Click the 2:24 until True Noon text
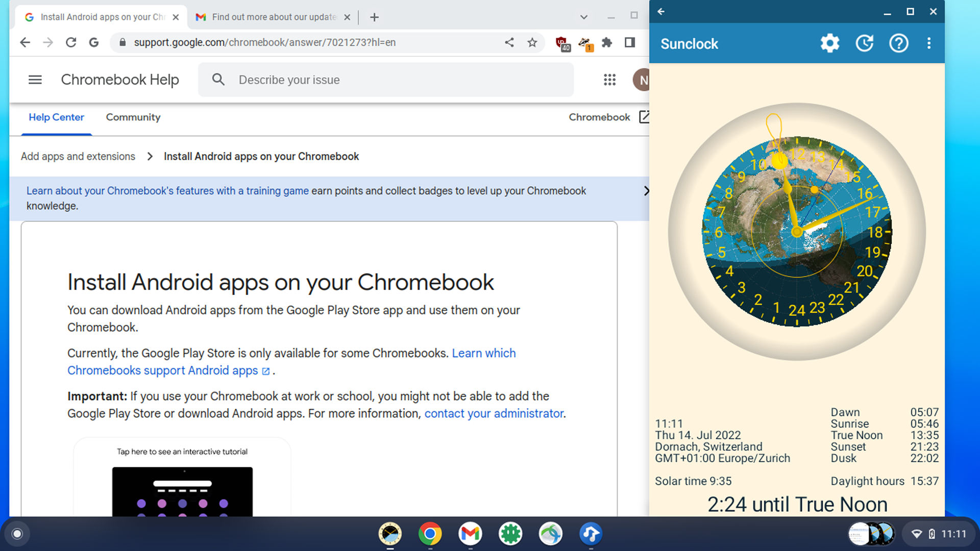The image size is (980, 551). (x=797, y=505)
